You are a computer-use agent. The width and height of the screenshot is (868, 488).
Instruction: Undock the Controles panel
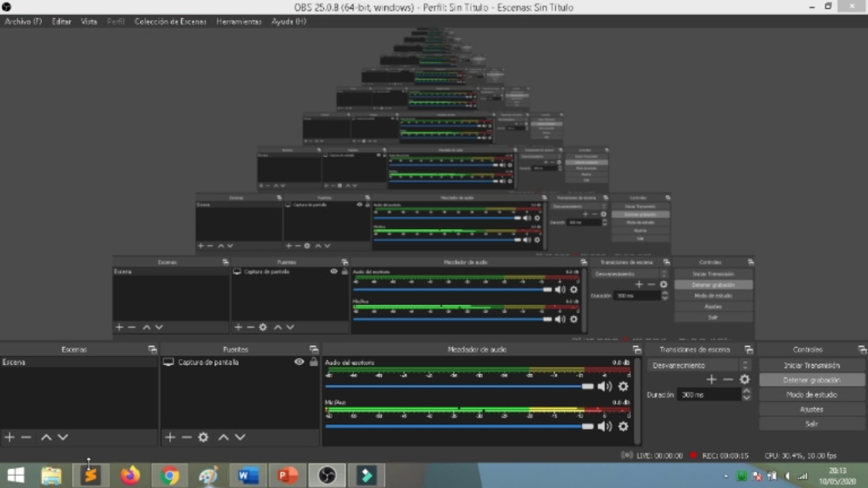click(862, 350)
